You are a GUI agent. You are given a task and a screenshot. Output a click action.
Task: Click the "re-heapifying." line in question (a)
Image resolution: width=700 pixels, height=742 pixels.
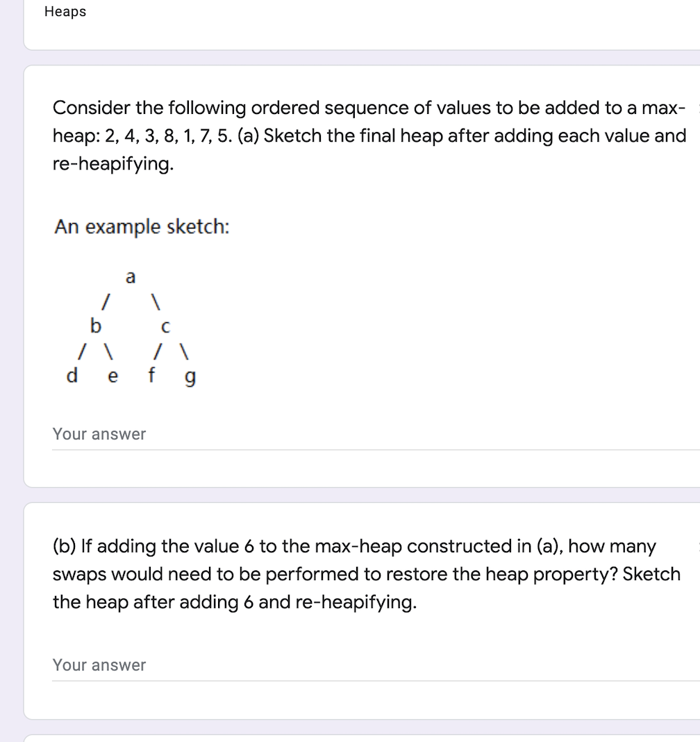pos(113,164)
